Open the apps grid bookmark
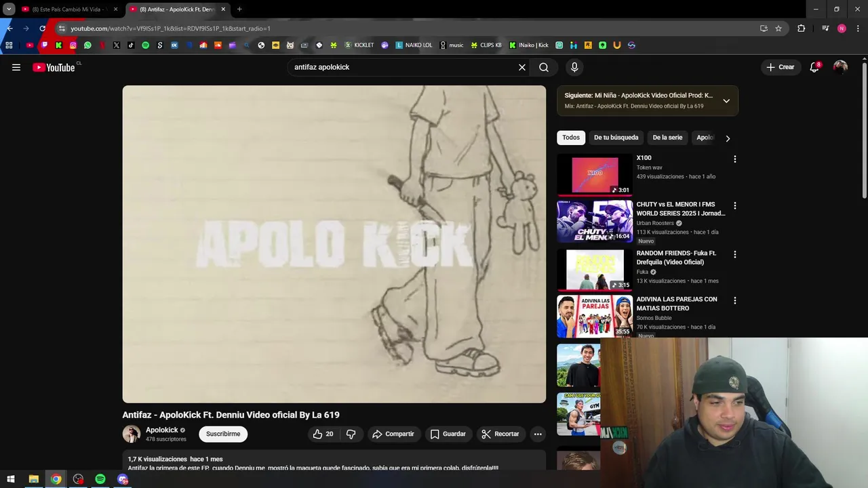Screen dimensions: 868x488 tap(9, 45)
